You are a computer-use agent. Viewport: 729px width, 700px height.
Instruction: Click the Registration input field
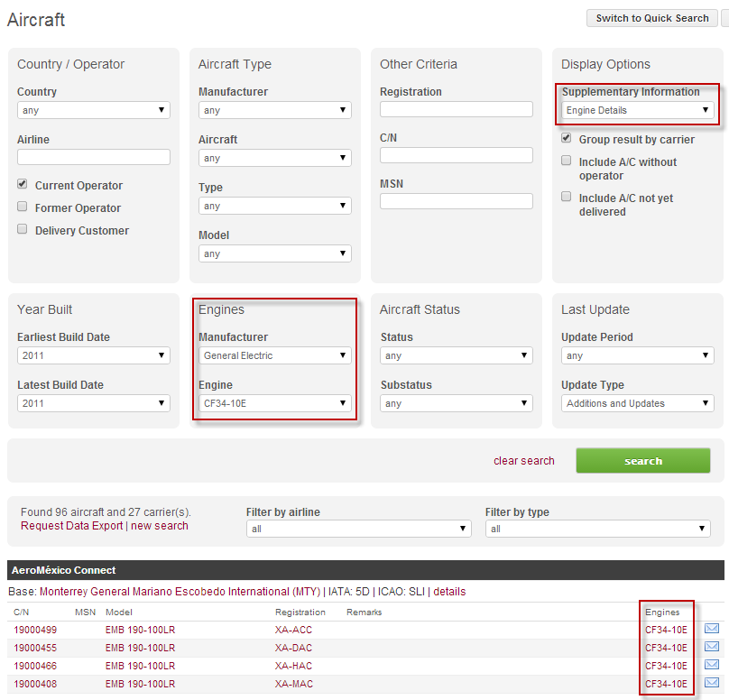457,109
